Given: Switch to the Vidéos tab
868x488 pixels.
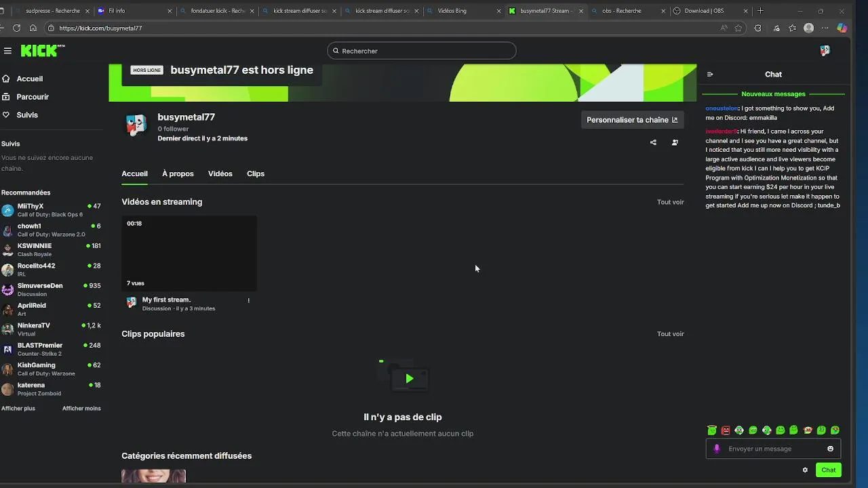Looking at the screenshot, I should click(220, 174).
